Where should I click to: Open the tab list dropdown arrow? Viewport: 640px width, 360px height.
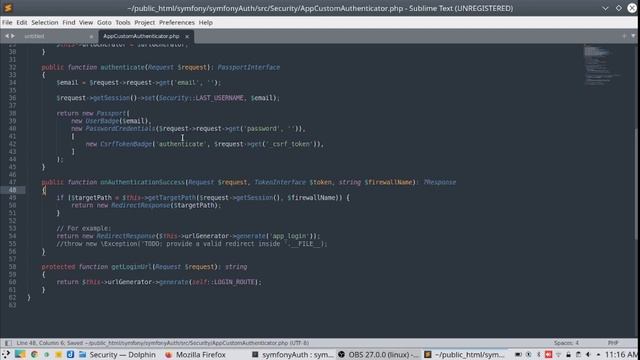(x=633, y=36)
